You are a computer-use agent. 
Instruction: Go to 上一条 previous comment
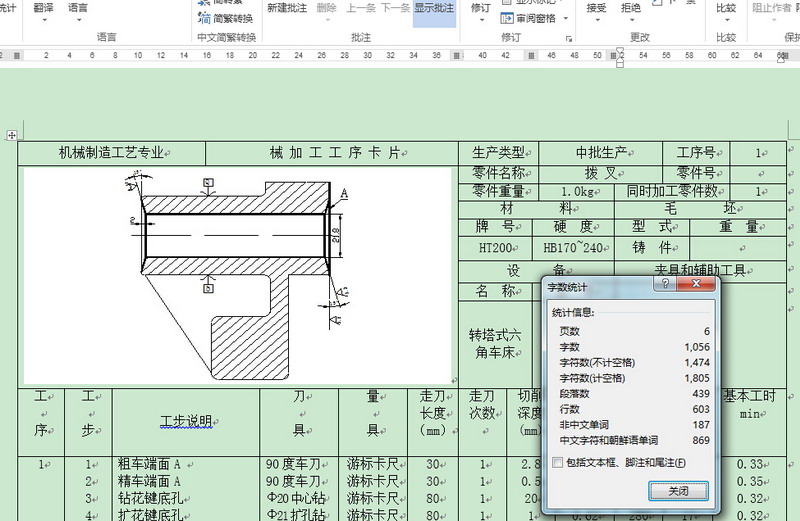pyautogui.click(x=361, y=8)
